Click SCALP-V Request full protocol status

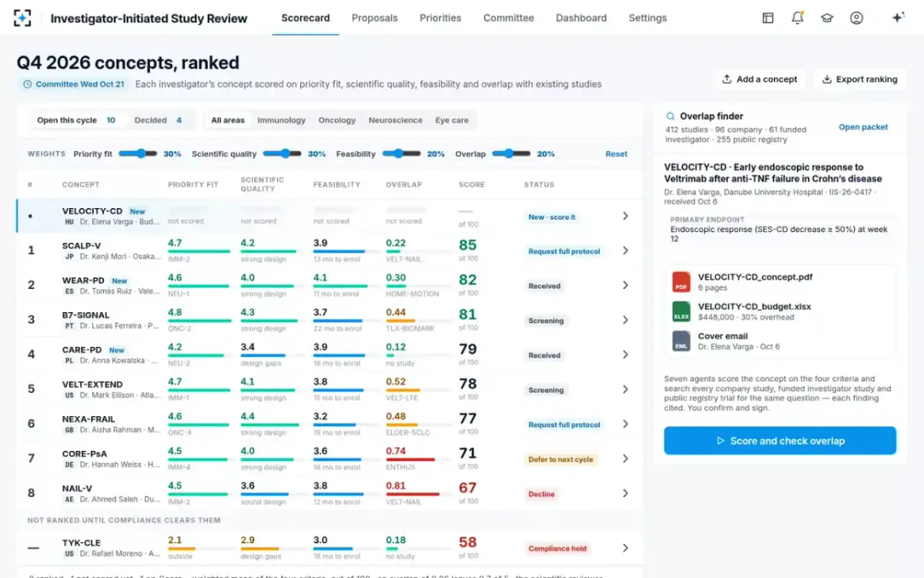[564, 251]
